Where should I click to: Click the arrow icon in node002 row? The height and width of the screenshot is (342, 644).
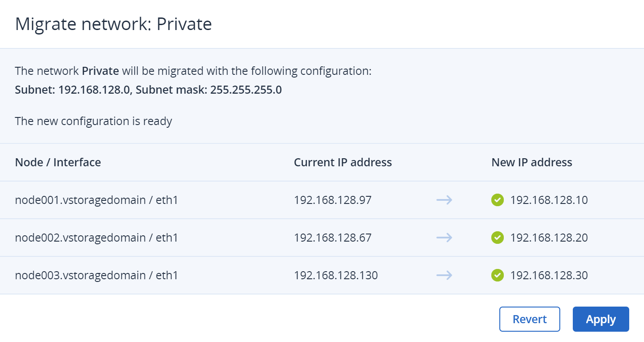coord(444,238)
